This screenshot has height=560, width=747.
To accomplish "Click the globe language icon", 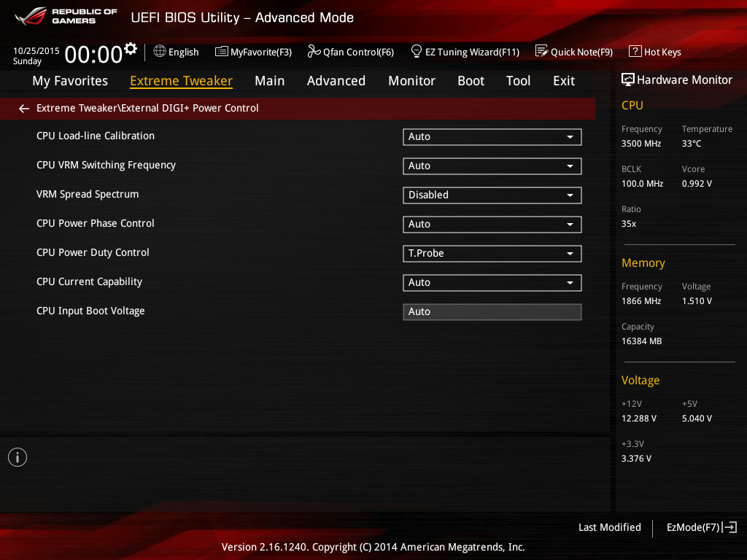I will click(160, 51).
